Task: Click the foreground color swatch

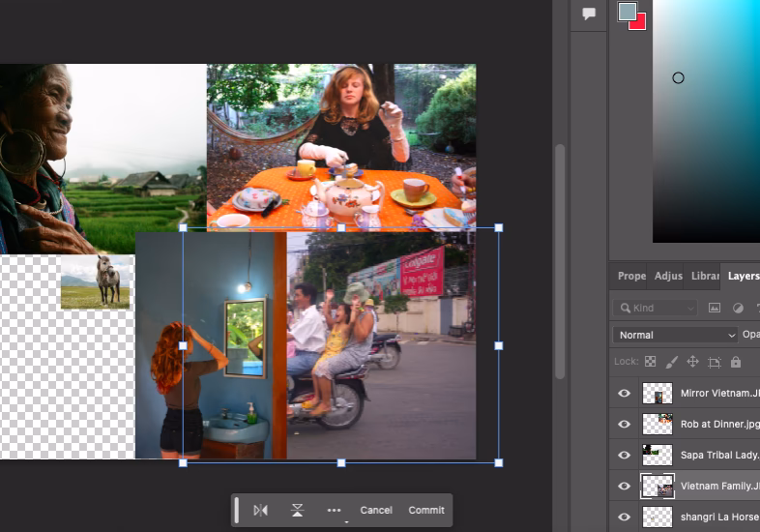Action: click(627, 12)
